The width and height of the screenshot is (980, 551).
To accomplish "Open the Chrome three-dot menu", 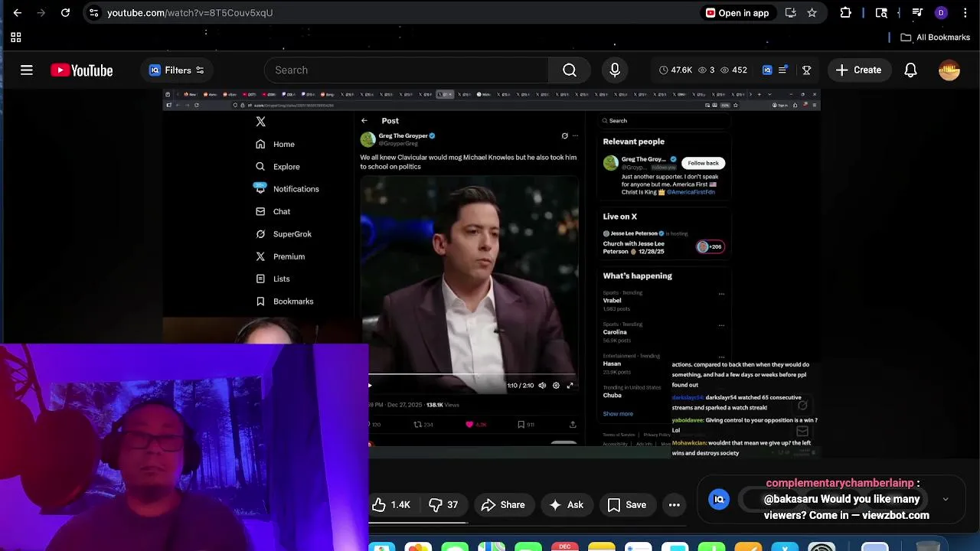I will point(965,13).
